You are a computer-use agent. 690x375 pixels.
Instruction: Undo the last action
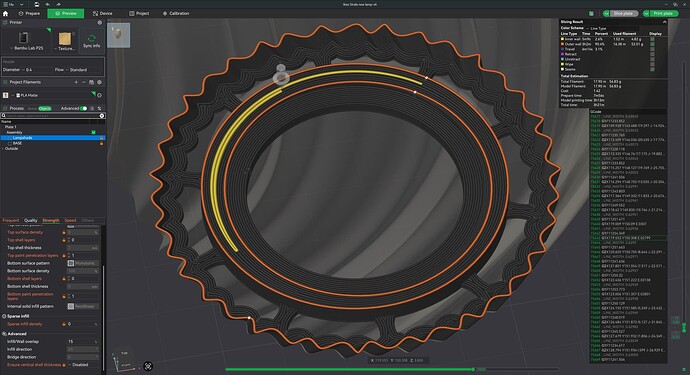click(48, 4)
